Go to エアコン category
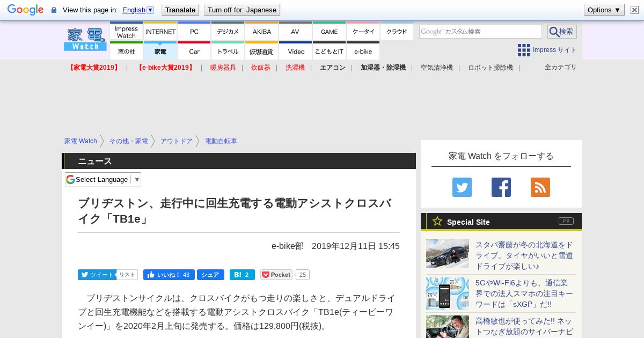This screenshot has width=644, height=338. 333,68
